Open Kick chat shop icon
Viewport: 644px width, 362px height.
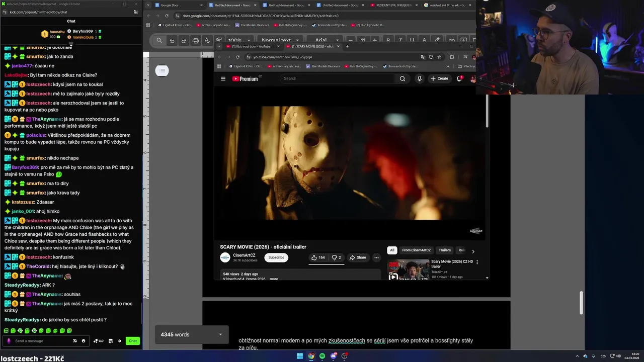111,341
